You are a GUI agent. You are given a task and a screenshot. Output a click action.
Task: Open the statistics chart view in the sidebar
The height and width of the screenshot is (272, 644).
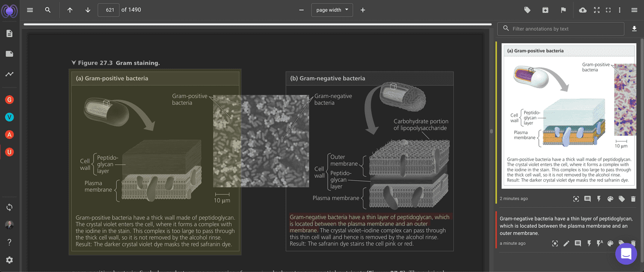(x=10, y=74)
